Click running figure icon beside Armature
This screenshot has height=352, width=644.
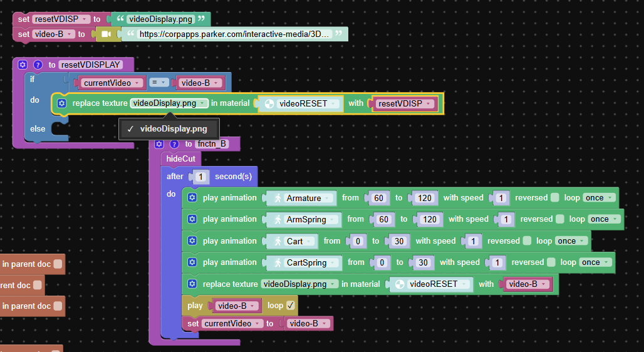coord(278,198)
